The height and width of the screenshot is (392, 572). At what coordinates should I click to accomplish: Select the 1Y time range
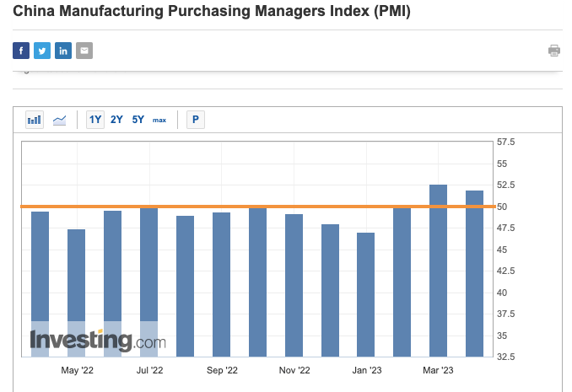[x=95, y=120]
